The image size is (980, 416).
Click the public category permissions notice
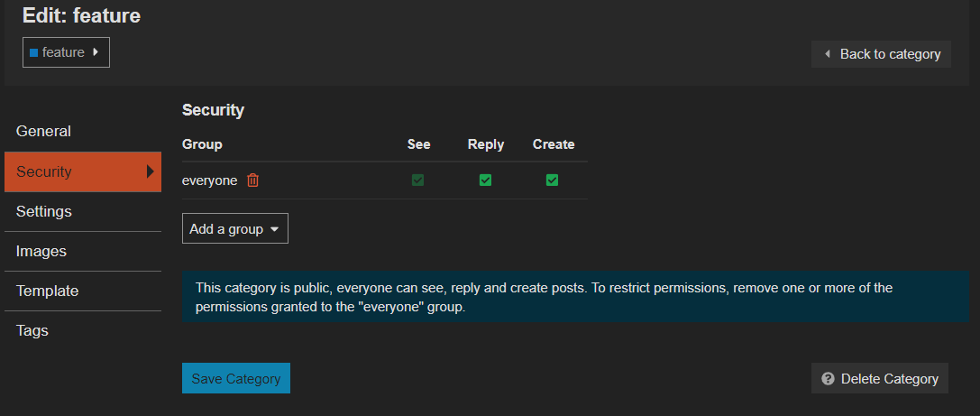coord(575,297)
